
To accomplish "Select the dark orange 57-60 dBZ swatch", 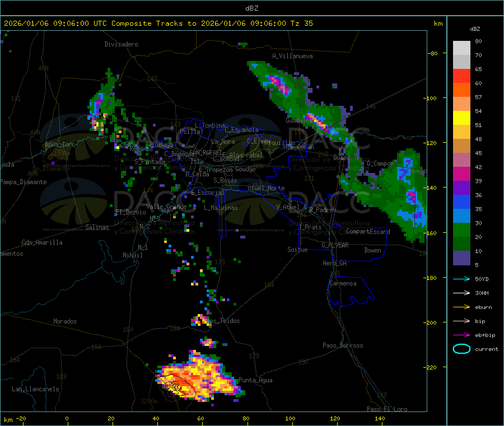I will point(461,90).
